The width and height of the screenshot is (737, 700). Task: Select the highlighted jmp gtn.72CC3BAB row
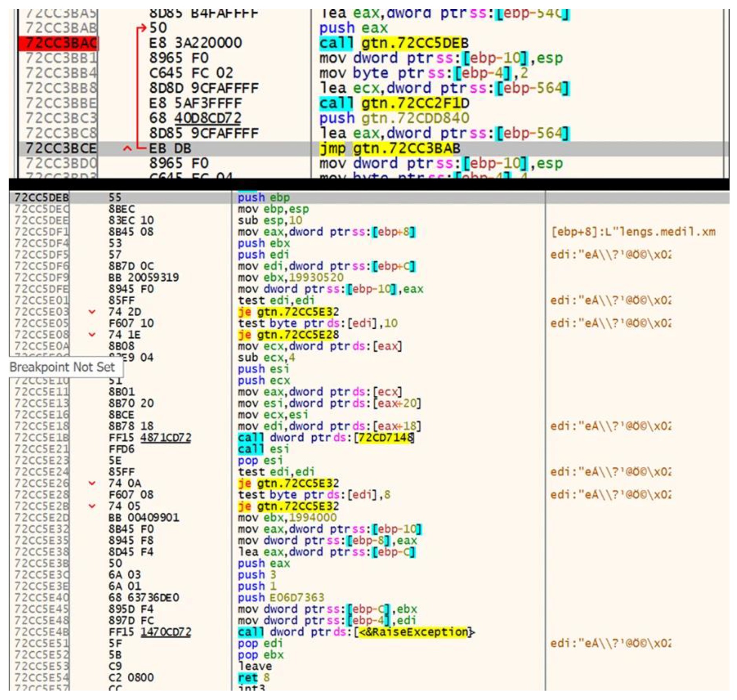(389, 149)
